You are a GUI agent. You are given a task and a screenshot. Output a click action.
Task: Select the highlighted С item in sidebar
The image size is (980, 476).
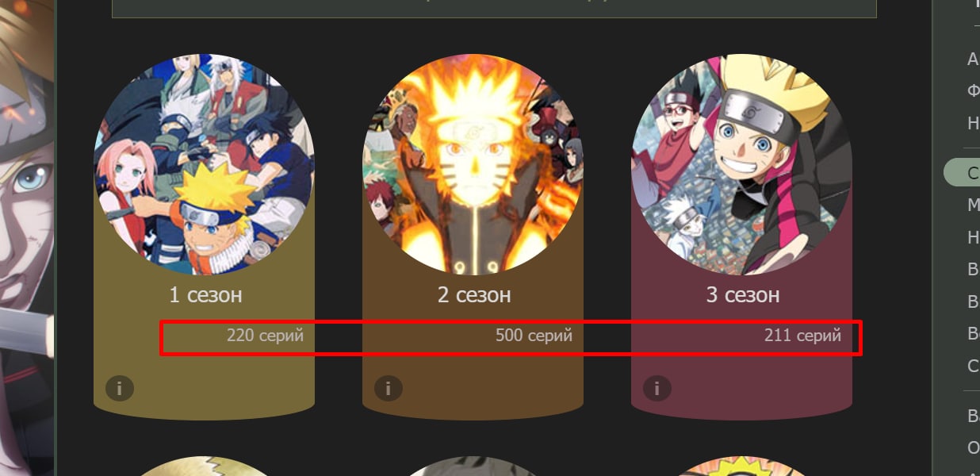pos(963,172)
